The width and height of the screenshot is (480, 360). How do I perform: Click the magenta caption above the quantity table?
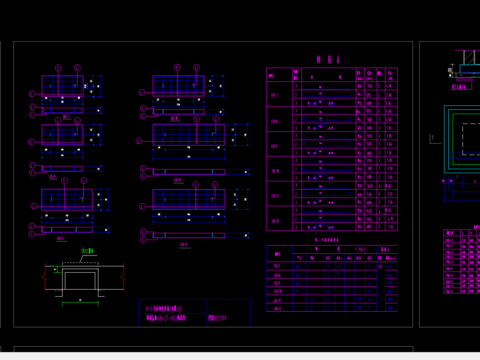click(327, 240)
